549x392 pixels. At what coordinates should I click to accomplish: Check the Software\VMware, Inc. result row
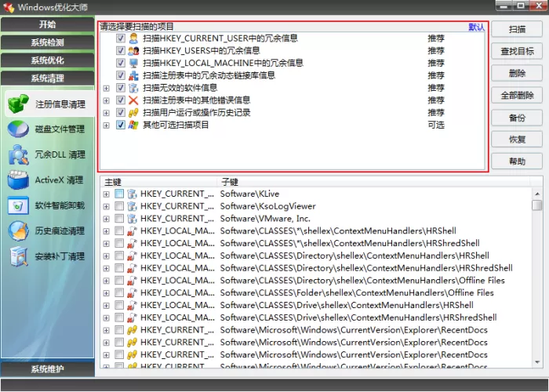tap(119, 219)
